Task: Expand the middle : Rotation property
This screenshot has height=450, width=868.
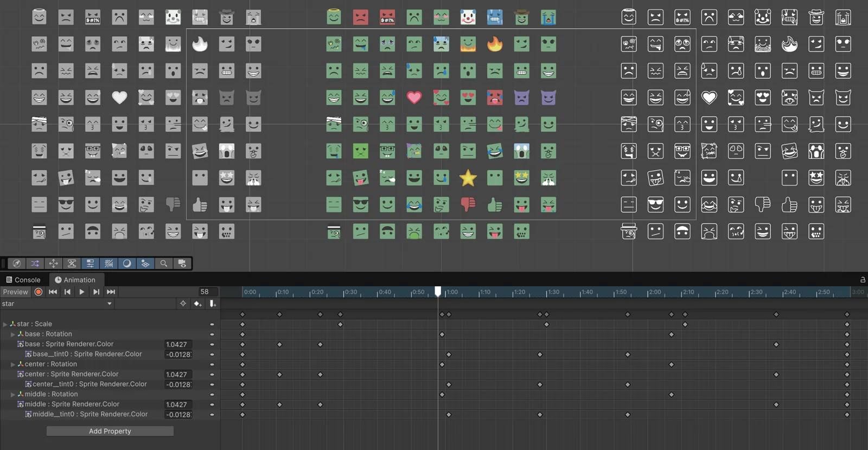Action: (x=13, y=395)
